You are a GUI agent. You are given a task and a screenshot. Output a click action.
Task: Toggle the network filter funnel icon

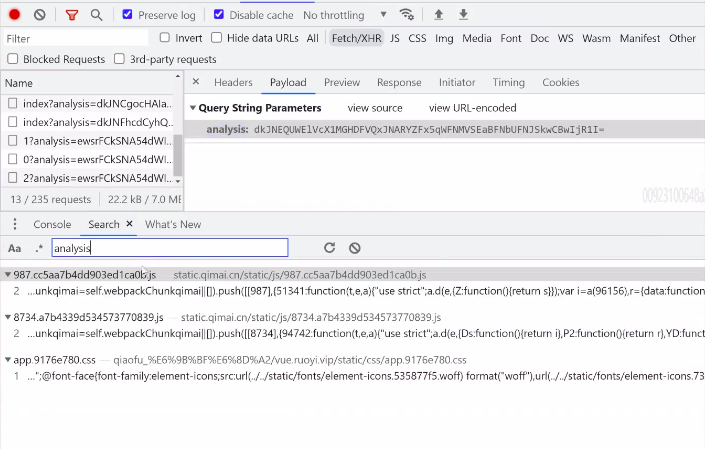71,15
